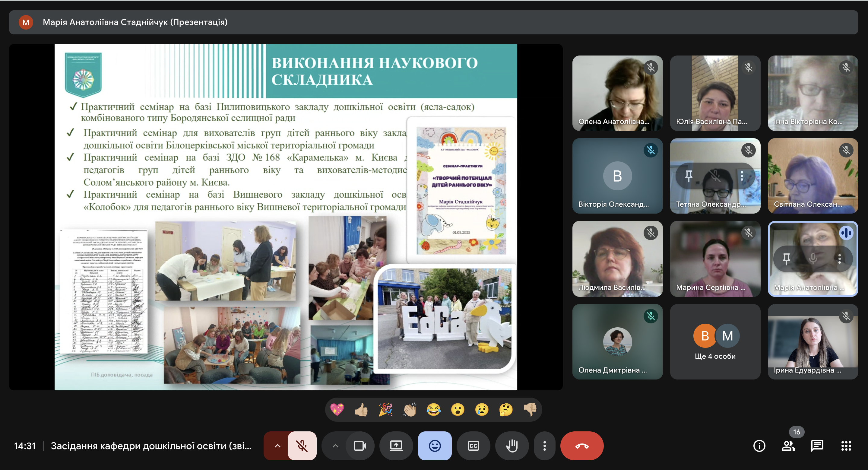Send the thumbs up reaction
The height and width of the screenshot is (470, 868).
pyautogui.click(x=361, y=410)
